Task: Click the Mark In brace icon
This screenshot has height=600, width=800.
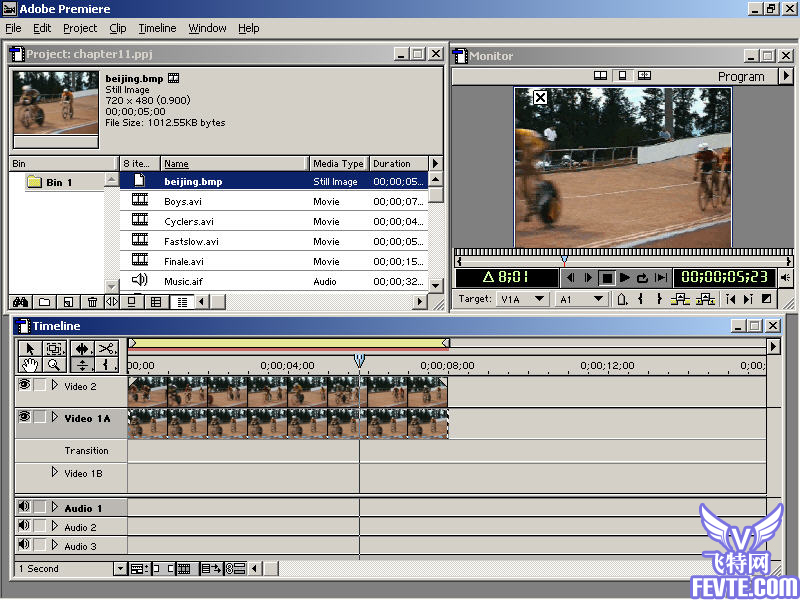Action: [640, 299]
